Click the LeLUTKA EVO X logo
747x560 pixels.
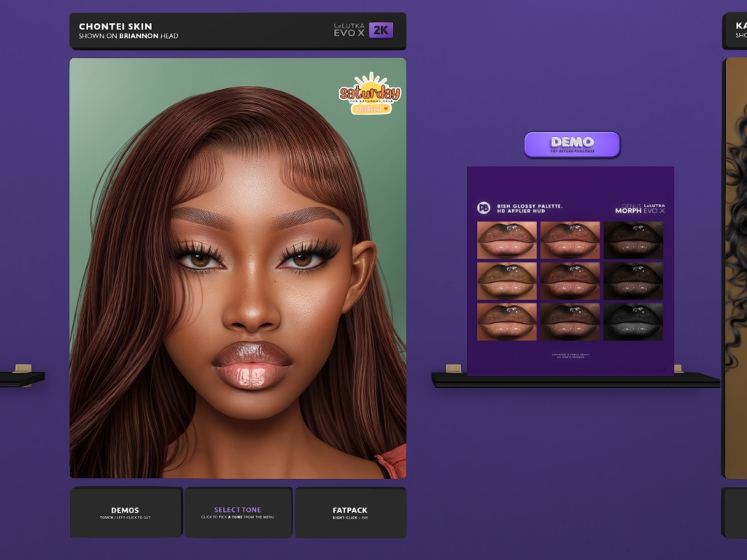[349, 30]
